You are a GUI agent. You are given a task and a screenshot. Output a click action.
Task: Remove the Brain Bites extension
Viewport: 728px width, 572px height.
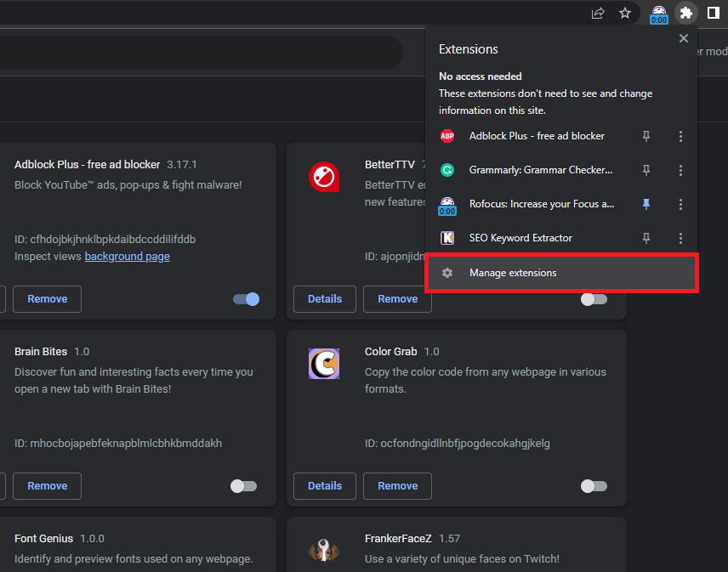(48, 486)
